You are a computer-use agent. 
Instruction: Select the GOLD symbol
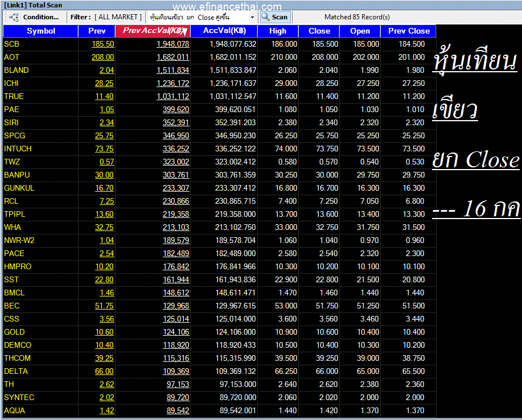14,332
